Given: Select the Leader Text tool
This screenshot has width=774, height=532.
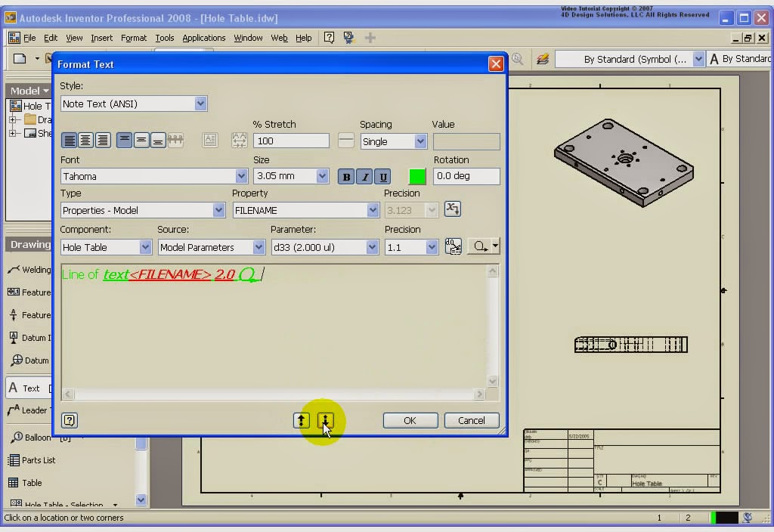Looking at the screenshot, I should pos(29,410).
